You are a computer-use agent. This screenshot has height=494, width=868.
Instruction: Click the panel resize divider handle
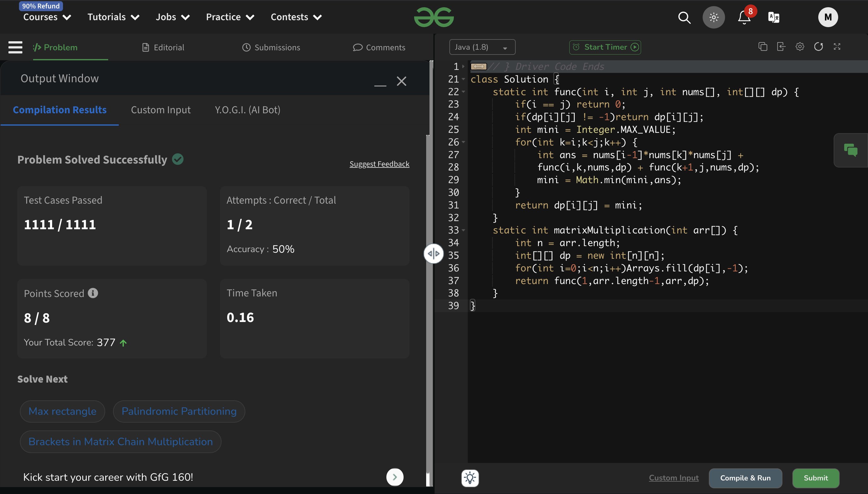pyautogui.click(x=433, y=253)
